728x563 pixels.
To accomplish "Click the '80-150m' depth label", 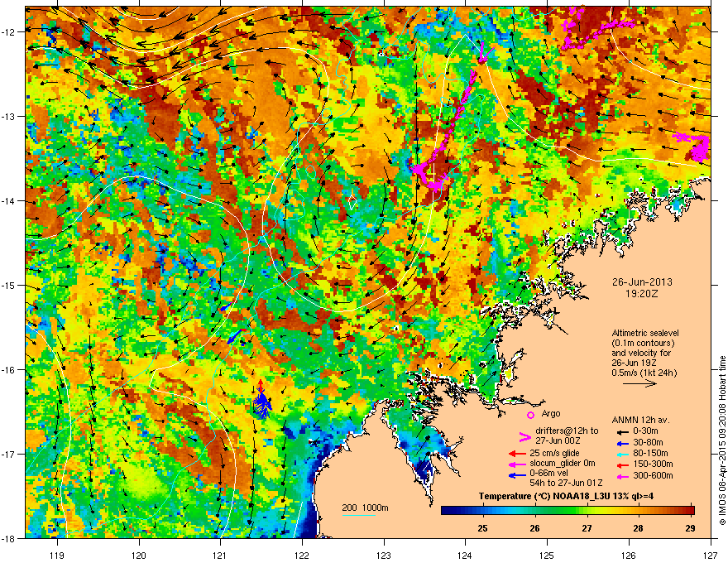I will 650,454.
